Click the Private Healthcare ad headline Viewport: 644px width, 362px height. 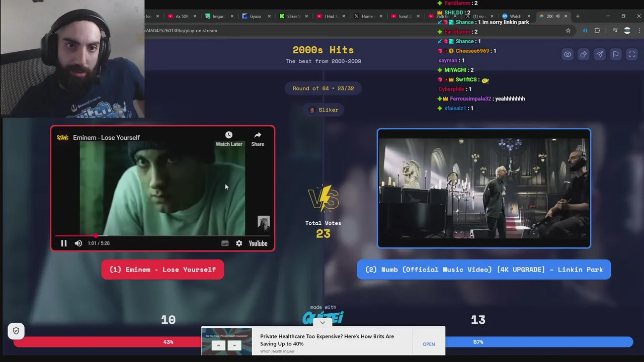click(327, 340)
